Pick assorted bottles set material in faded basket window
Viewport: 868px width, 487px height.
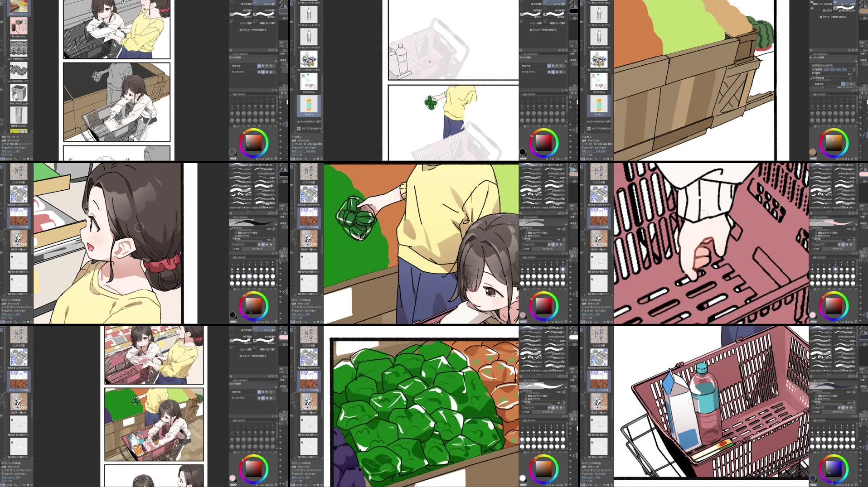pos(309,59)
